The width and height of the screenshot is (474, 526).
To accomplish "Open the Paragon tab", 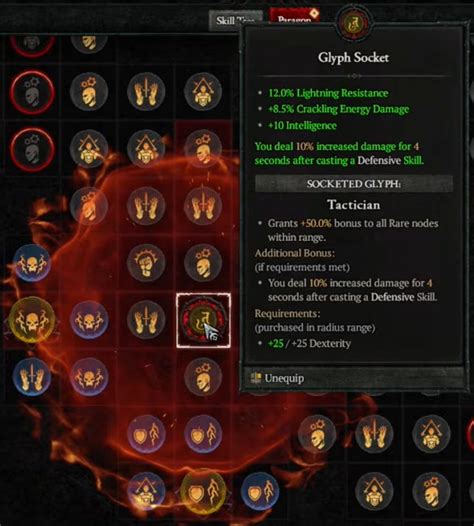I will [x=294, y=17].
